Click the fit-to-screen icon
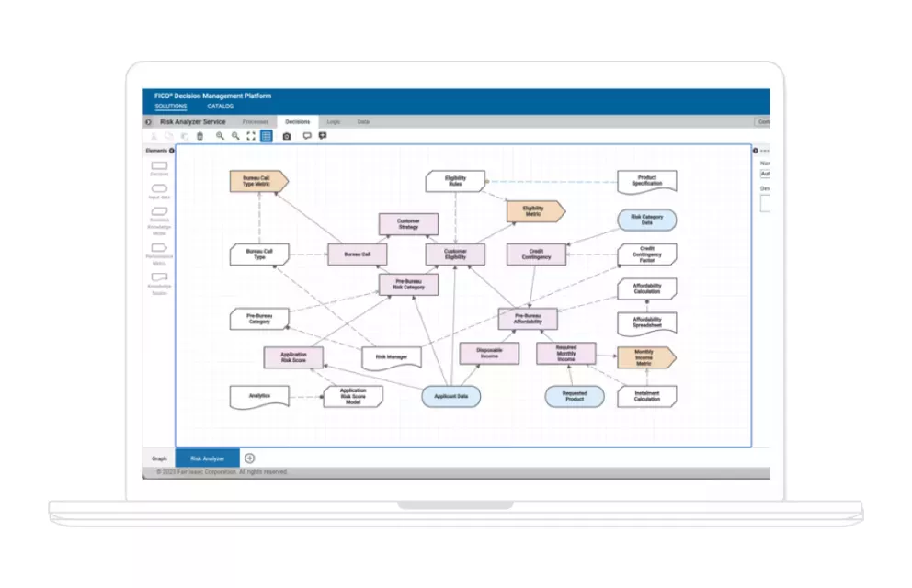This screenshot has height=588, width=912. [250, 136]
